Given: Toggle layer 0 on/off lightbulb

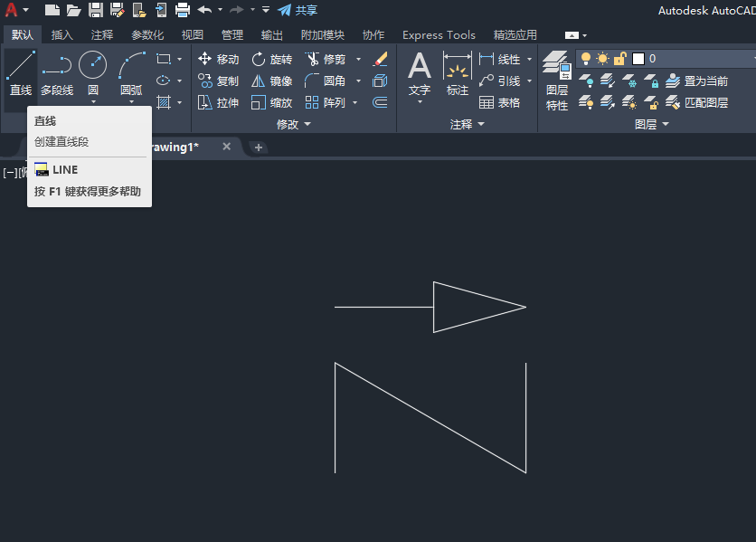Looking at the screenshot, I should click(x=586, y=59).
